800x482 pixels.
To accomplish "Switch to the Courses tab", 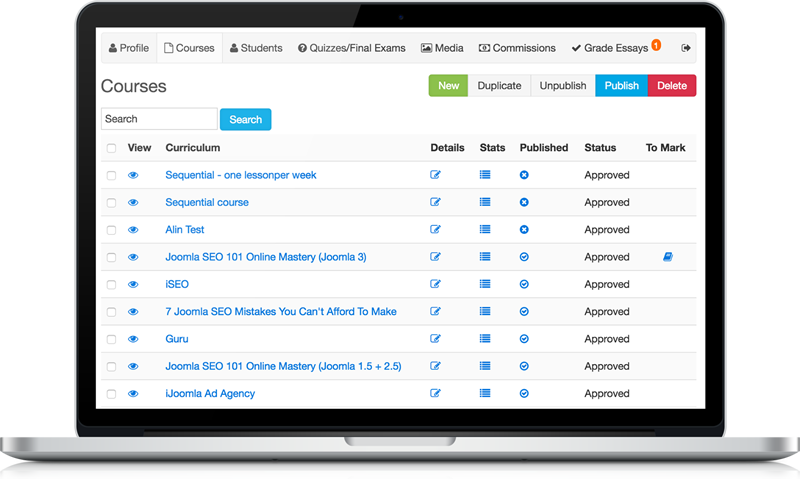I will pyautogui.click(x=189, y=48).
